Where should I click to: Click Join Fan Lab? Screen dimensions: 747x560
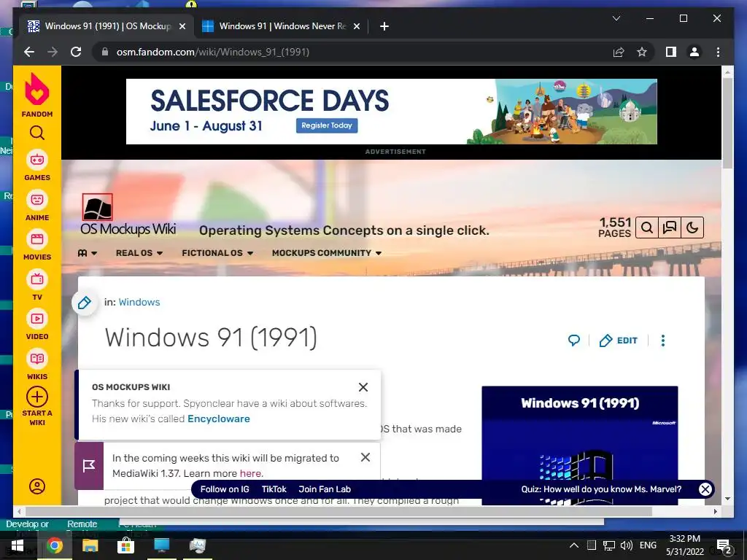click(325, 489)
